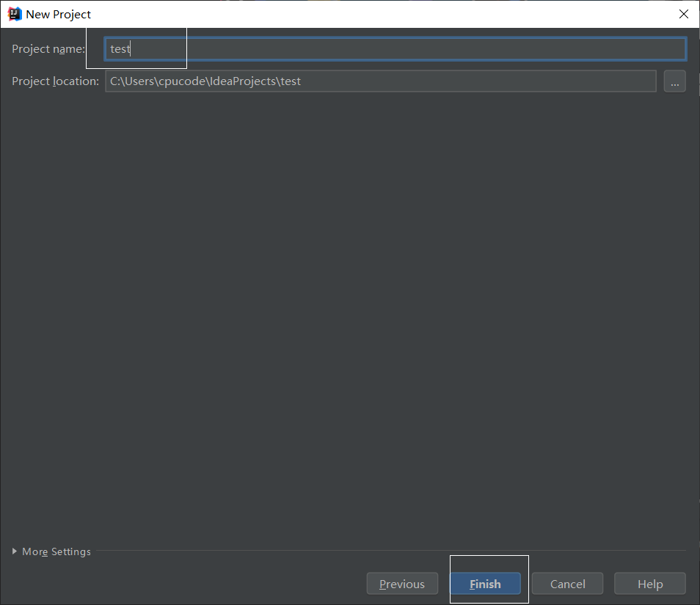
Task: Click the "Project name:" label
Action: click(48, 49)
